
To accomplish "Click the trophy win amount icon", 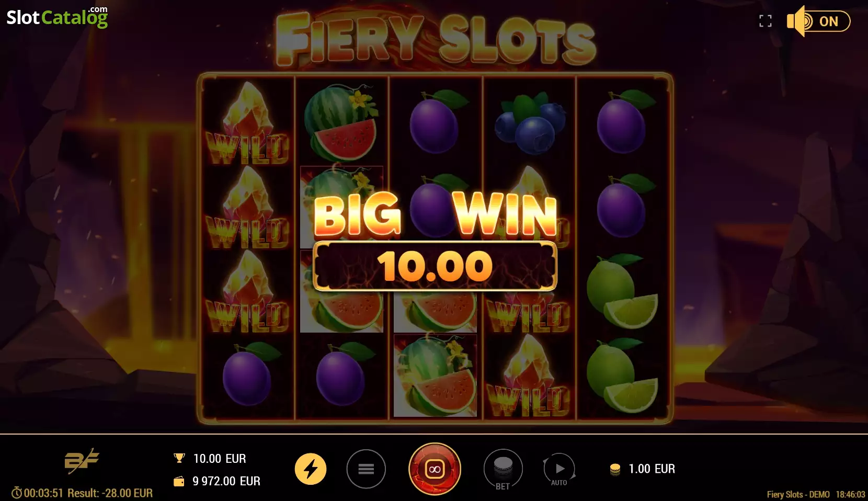I will tap(179, 458).
